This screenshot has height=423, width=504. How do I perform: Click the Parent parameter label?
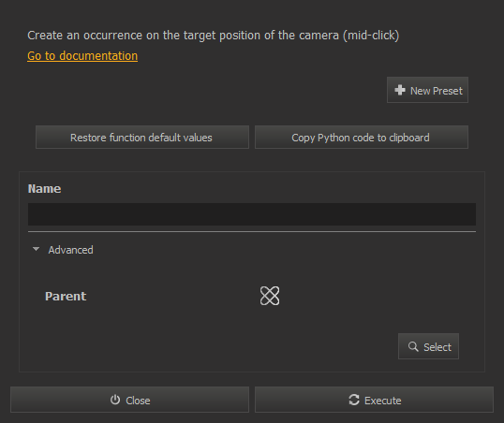[66, 296]
